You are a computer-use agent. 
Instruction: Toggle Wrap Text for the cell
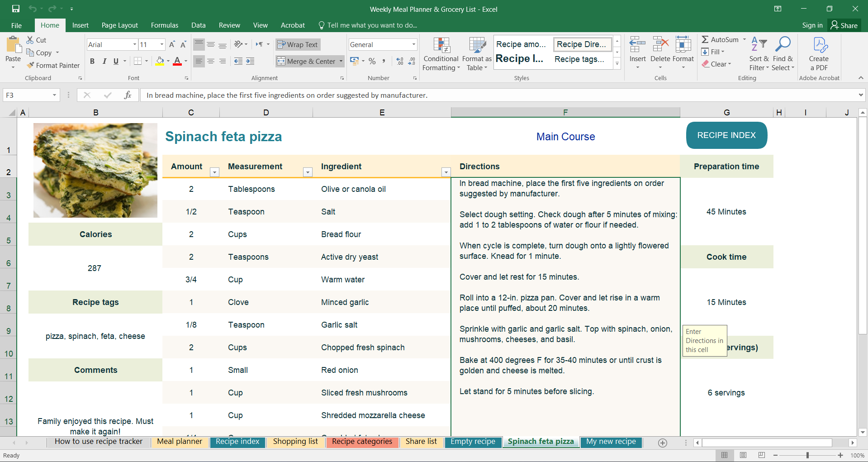pyautogui.click(x=297, y=44)
